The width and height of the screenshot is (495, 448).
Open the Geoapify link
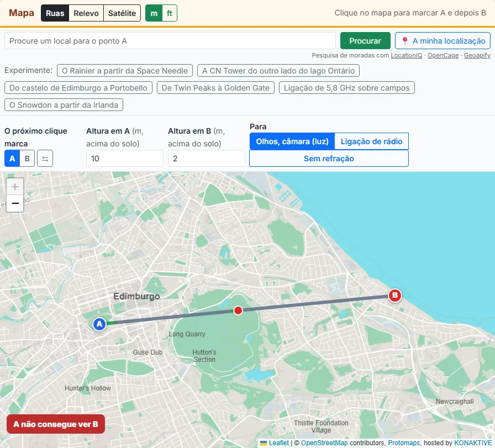477,55
